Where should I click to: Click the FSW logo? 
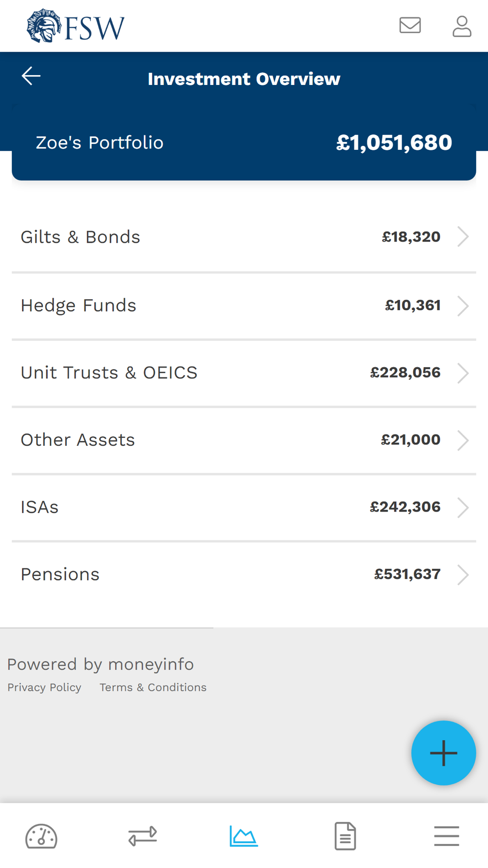pyautogui.click(x=76, y=26)
